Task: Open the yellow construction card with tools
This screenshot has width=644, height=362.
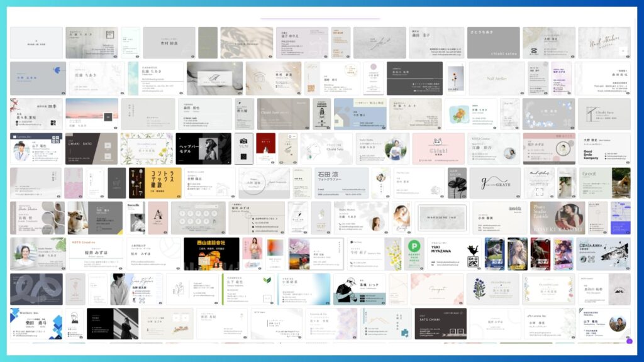Action: pos(155,183)
